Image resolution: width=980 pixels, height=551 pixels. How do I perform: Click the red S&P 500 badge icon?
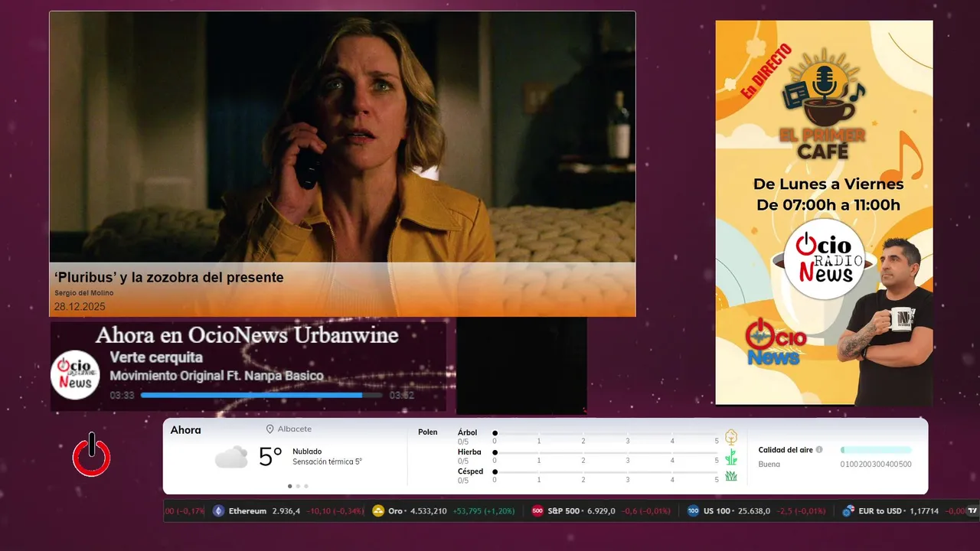(537, 511)
